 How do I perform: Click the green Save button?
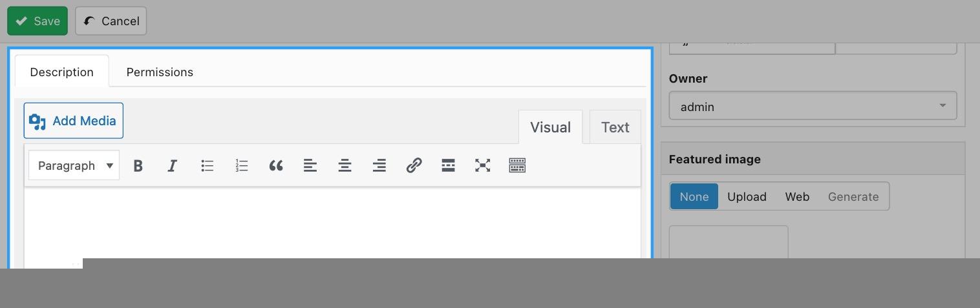(37, 21)
